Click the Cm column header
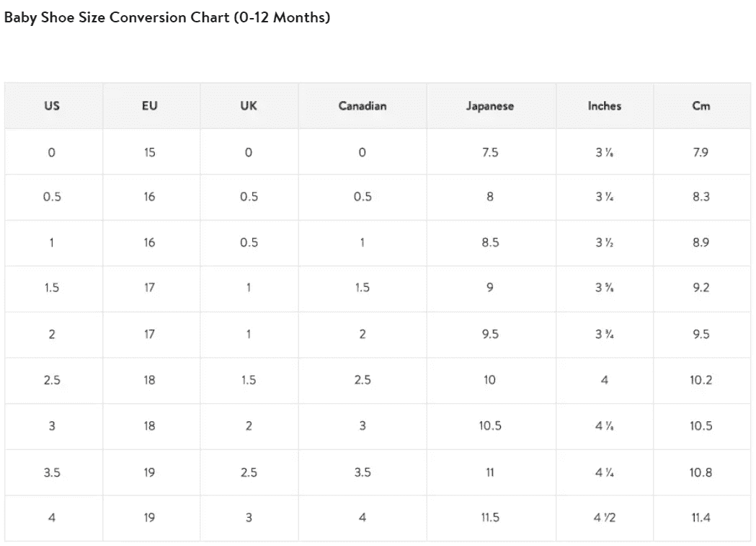 tap(701, 105)
